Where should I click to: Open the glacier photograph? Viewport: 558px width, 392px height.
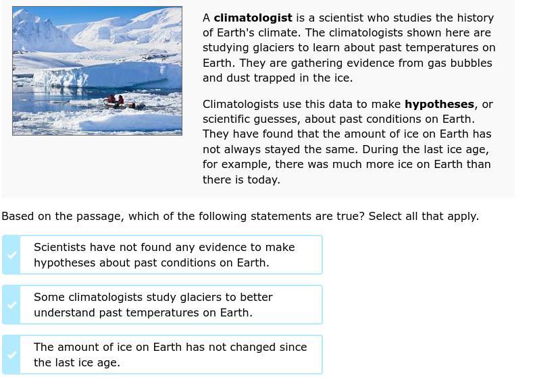[97, 71]
